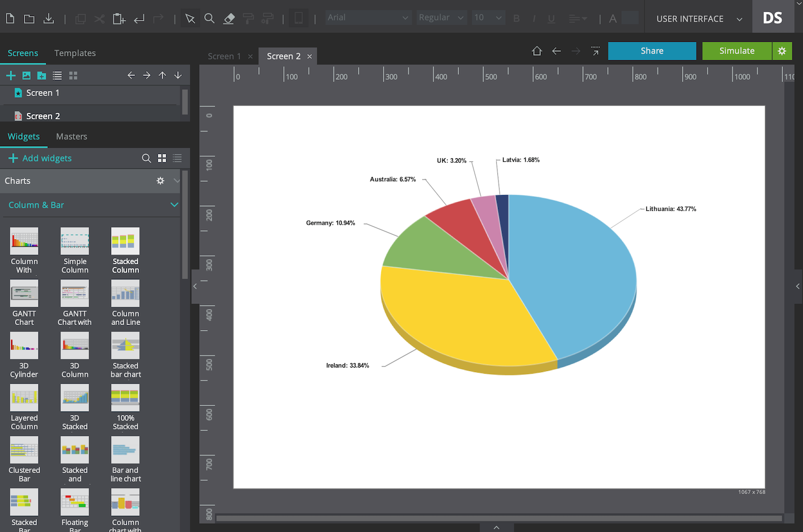Click the DS account button

click(x=772, y=18)
